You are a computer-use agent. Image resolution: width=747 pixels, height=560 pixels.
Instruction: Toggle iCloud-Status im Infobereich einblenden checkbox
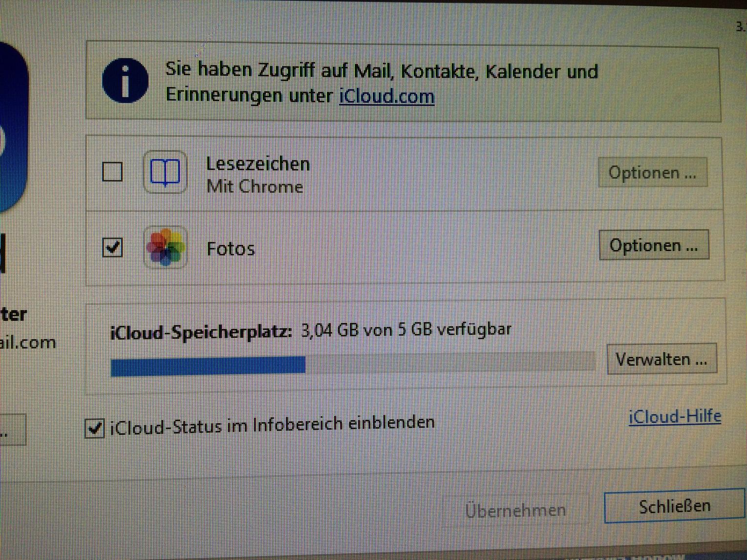tap(95, 429)
